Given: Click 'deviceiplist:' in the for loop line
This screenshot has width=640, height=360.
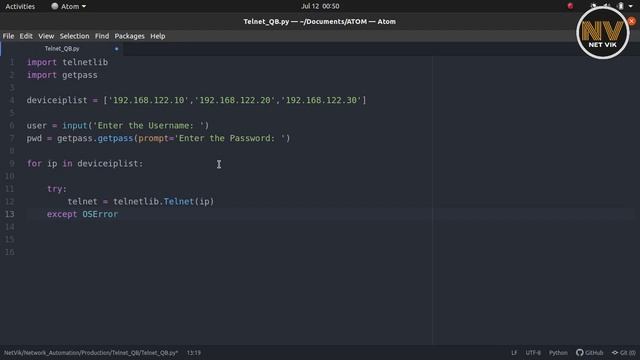Looking at the screenshot, I should click(x=110, y=164).
